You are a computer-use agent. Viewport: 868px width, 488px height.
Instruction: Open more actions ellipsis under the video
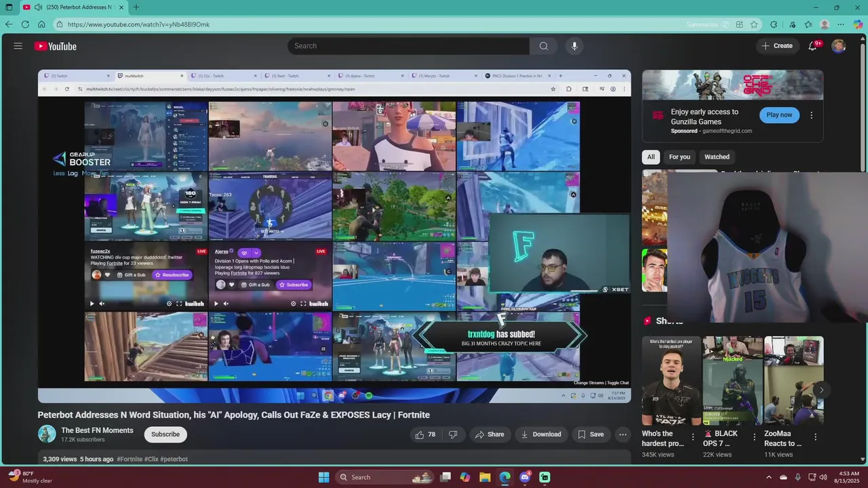pos(623,434)
